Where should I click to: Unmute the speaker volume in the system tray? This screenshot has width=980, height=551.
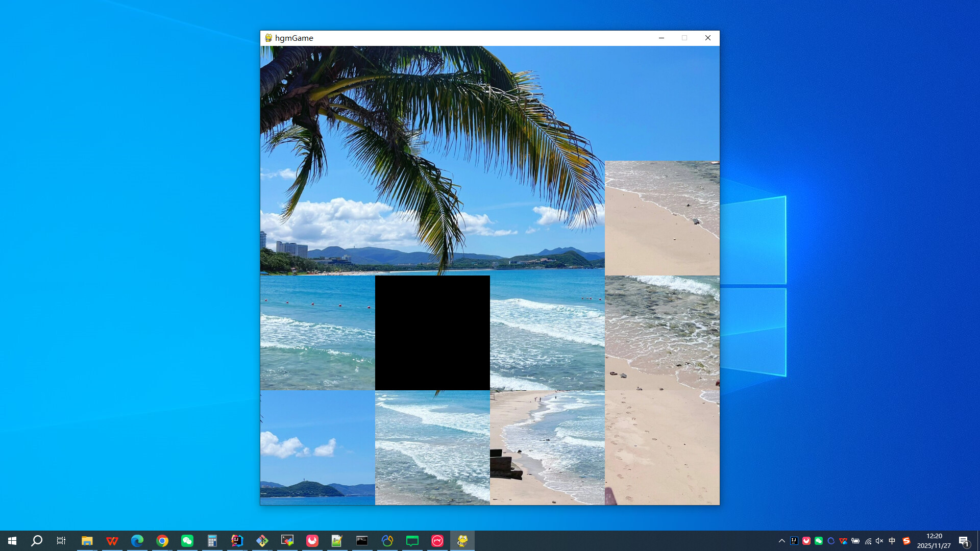(879, 540)
